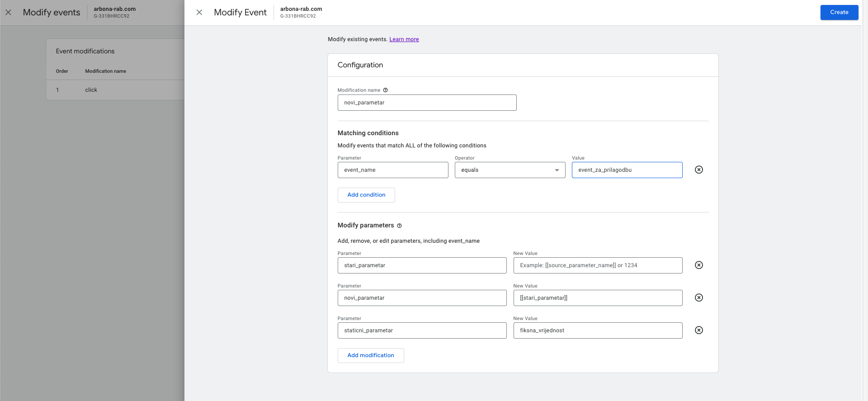868x401 pixels.
Task: Click the Order column header
Action: pos(62,71)
